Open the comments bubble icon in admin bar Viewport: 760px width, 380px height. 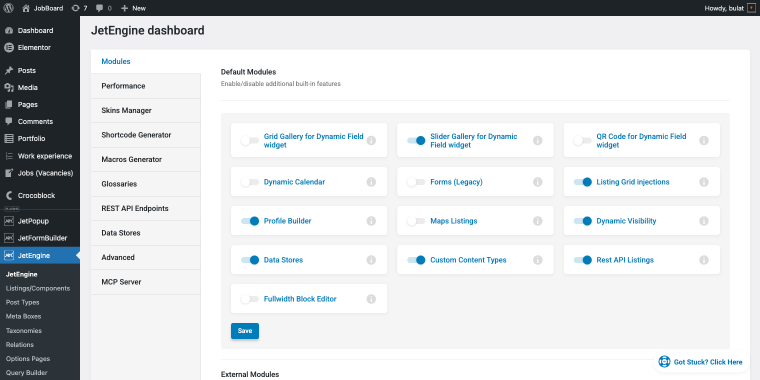(99, 8)
